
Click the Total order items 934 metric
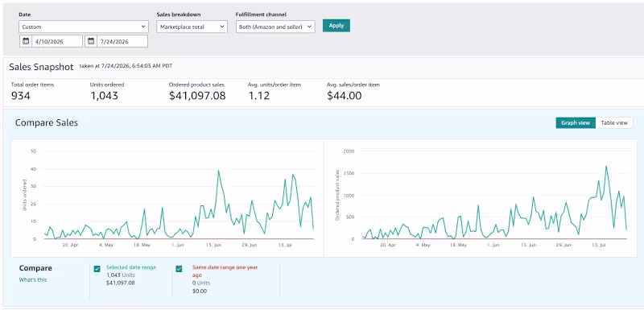(21, 96)
